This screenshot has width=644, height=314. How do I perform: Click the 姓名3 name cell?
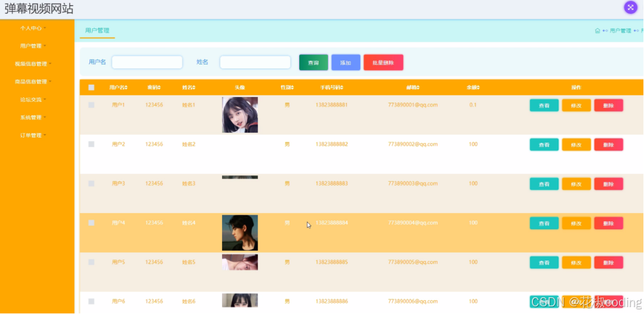[x=189, y=183]
